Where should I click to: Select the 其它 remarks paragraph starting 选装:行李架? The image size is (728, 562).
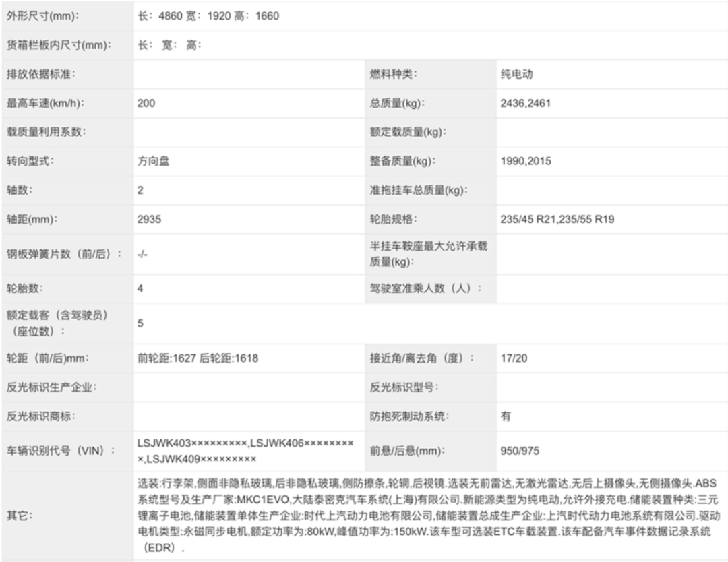[429, 516]
